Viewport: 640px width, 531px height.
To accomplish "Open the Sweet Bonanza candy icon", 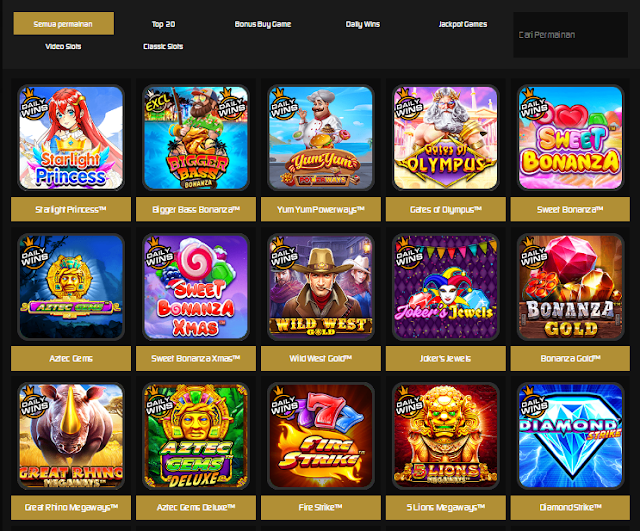I will coord(571,138).
